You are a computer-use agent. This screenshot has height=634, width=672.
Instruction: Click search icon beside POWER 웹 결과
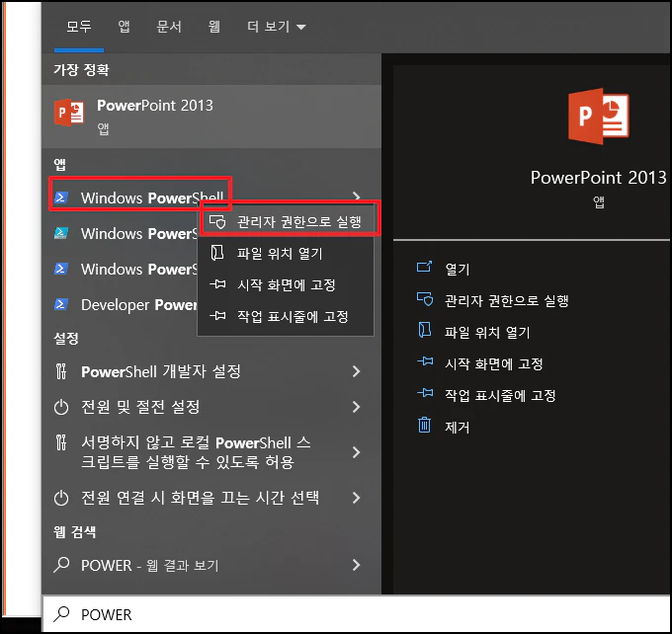(61, 565)
